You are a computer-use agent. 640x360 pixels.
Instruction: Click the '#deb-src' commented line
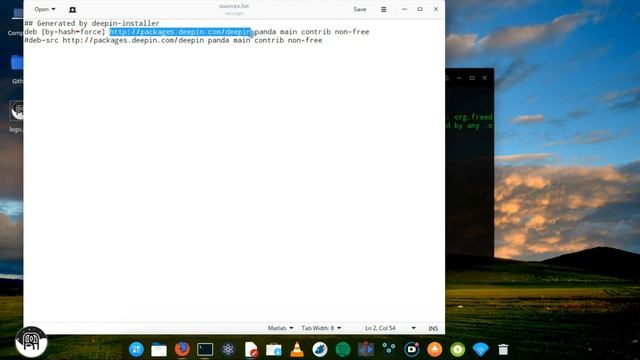point(173,40)
